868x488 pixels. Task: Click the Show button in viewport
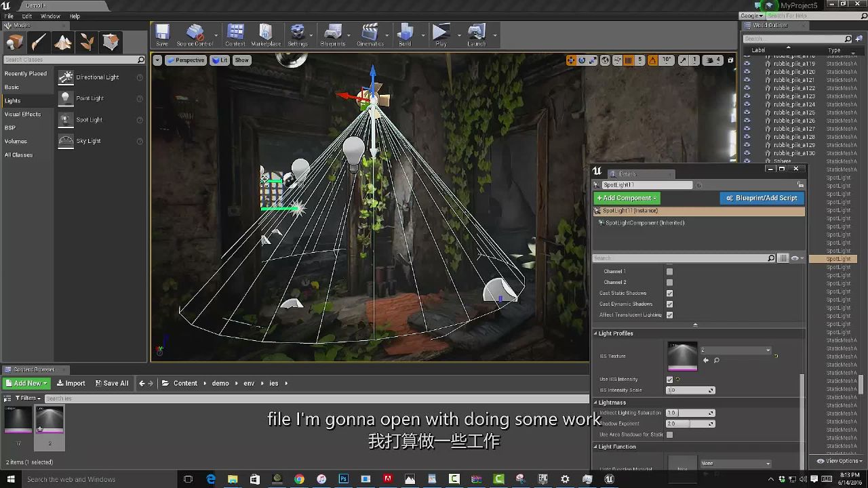tap(242, 60)
